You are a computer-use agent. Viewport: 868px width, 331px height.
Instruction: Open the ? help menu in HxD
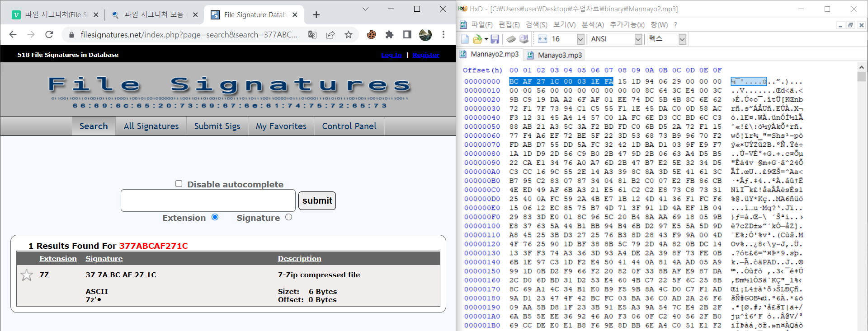(675, 25)
